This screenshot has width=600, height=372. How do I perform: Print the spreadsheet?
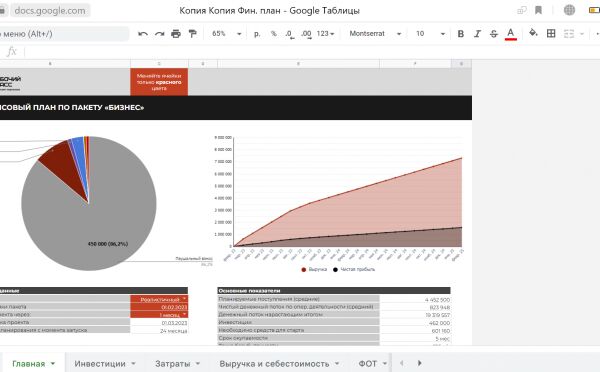click(x=176, y=34)
